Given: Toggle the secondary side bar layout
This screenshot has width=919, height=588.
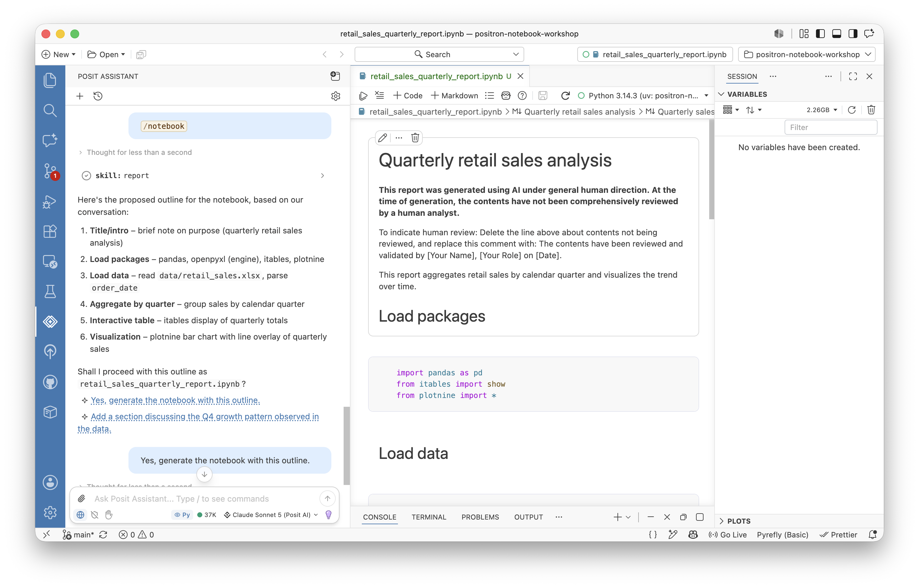Looking at the screenshot, I should pos(852,34).
